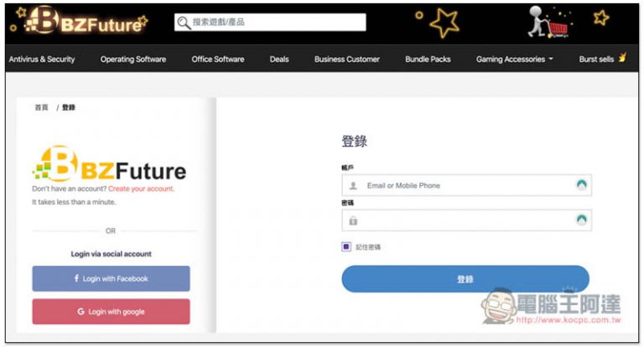Focus the product search box
The height and width of the screenshot is (347, 644).
(270, 22)
